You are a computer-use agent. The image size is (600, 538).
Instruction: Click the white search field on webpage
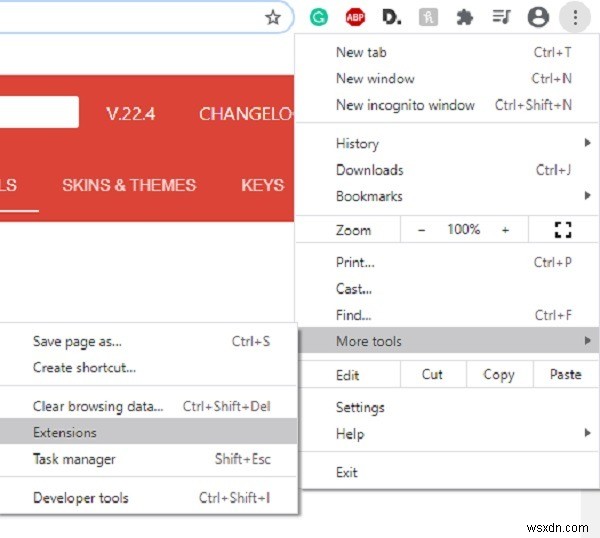click(39, 112)
